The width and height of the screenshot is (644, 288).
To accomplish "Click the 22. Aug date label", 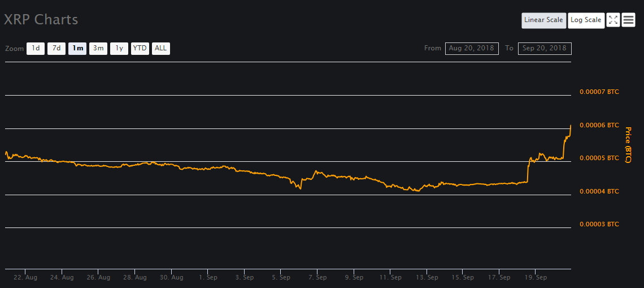I will point(25,278).
